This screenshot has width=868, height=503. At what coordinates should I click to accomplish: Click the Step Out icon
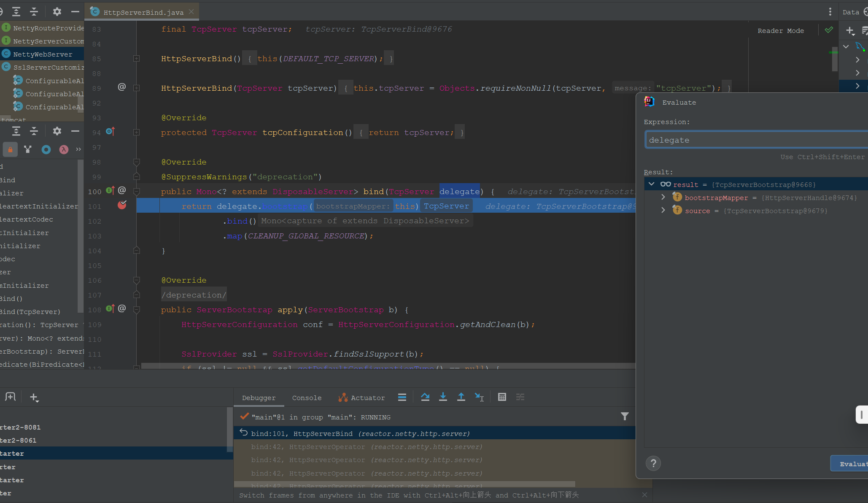[x=461, y=397]
